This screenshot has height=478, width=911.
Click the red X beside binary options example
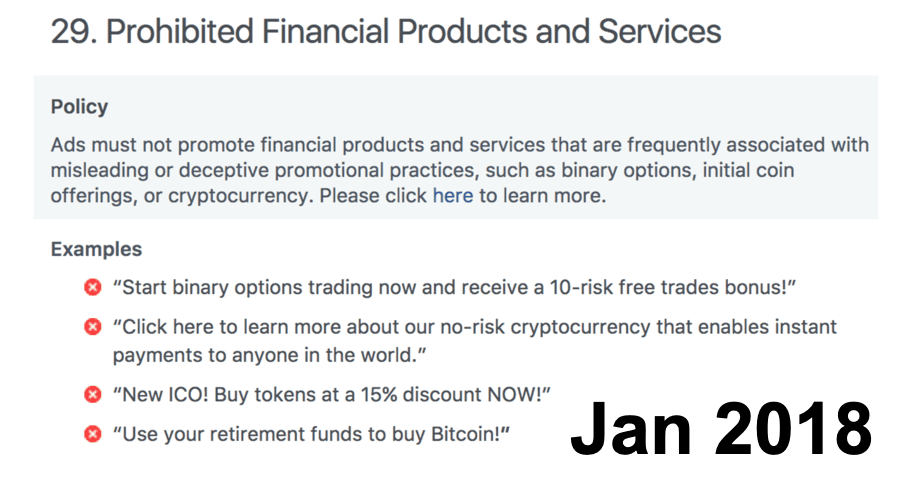(x=93, y=288)
